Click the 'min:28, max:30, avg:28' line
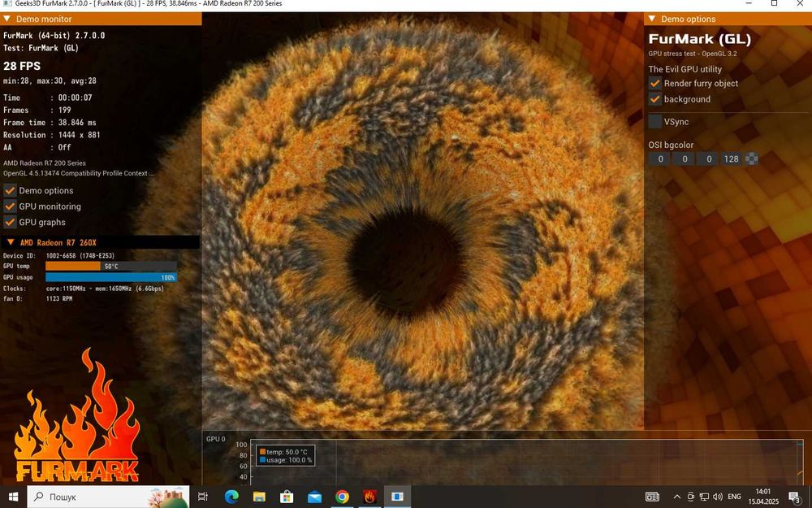Viewport: 812px width, 508px height. [50, 80]
